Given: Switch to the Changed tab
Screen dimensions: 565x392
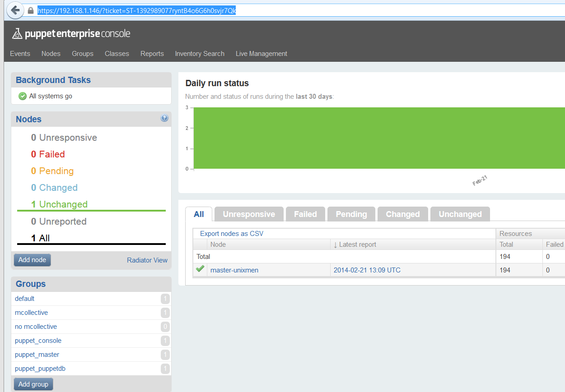Looking at the screenshot, I should [403, 214].
